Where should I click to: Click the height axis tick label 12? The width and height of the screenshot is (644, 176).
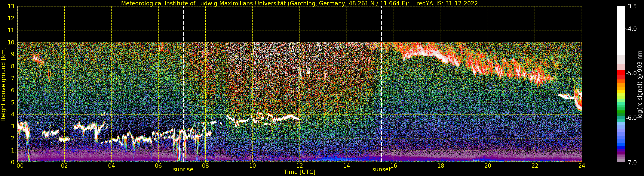pos(12,18)
